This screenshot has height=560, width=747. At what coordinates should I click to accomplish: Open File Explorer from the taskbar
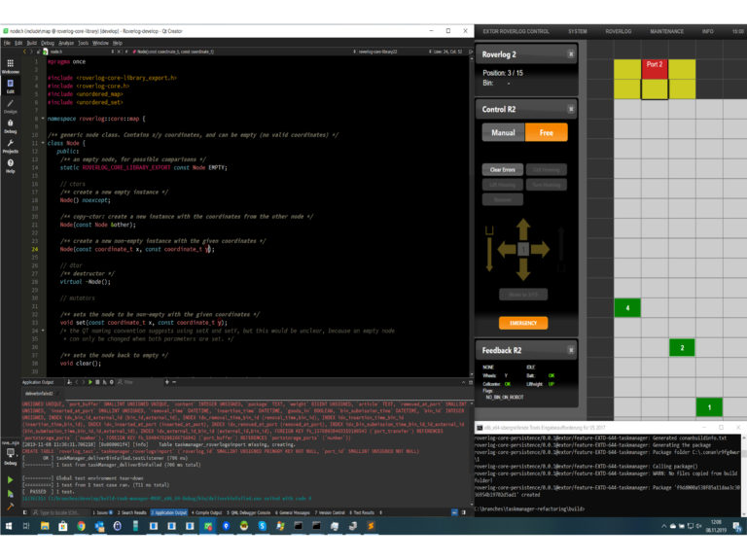pyautogui.click(x=45, y=526)
